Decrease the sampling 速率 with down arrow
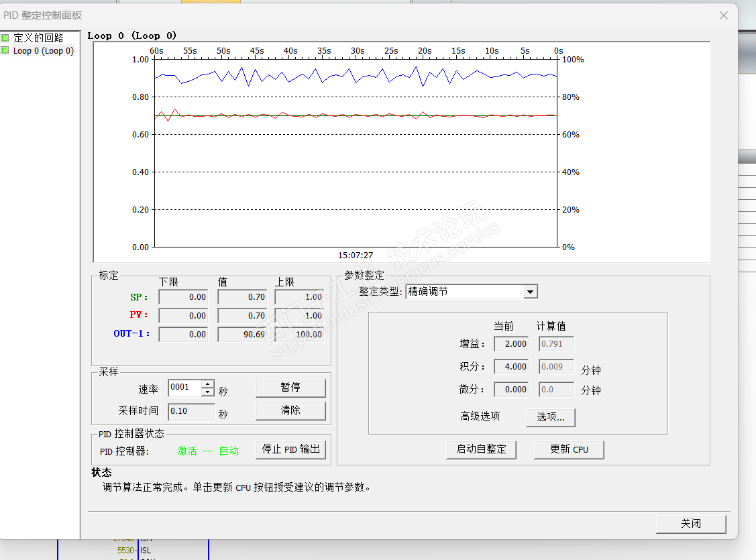756x560 pixels. [208, 392]
